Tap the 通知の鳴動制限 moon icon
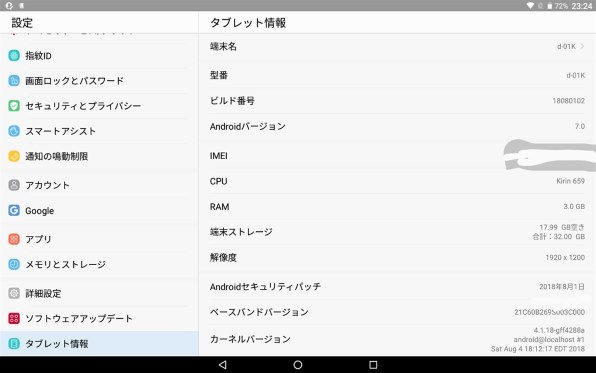 tap(14, 156)
